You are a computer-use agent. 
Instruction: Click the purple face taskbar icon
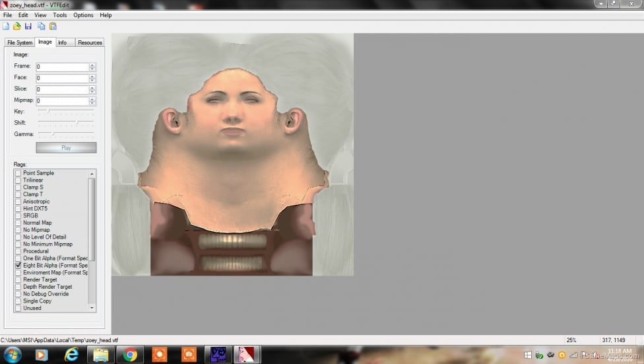pyautogui.click(x=218, y=355)
